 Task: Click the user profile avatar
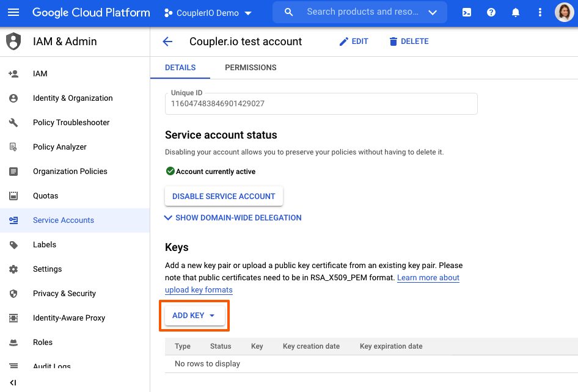[x=564, y=12]
